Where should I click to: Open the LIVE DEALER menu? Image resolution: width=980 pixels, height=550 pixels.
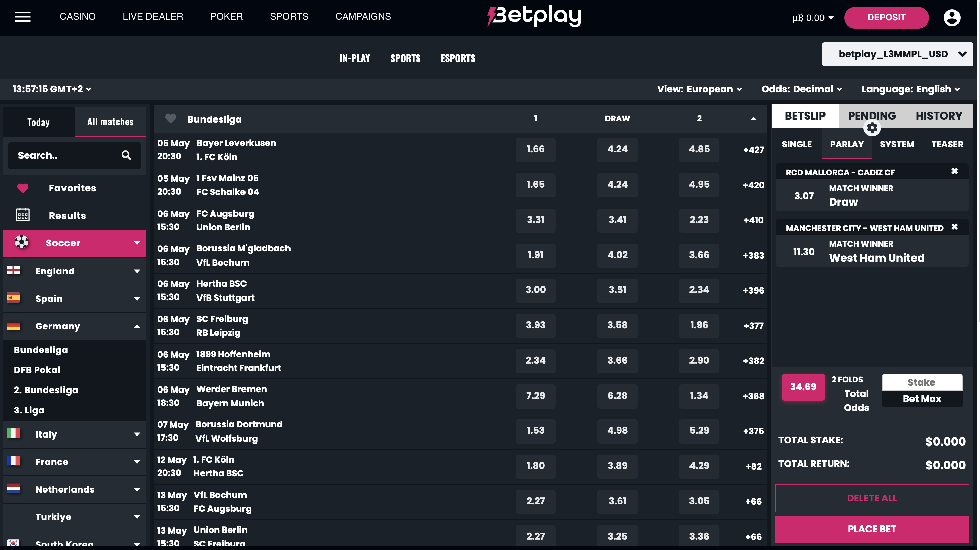tap(153, 17)
